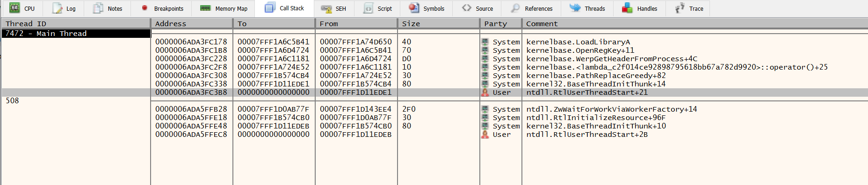Click the Comment column header
Screen dimensions: 868x185
[x=694, y=23]
